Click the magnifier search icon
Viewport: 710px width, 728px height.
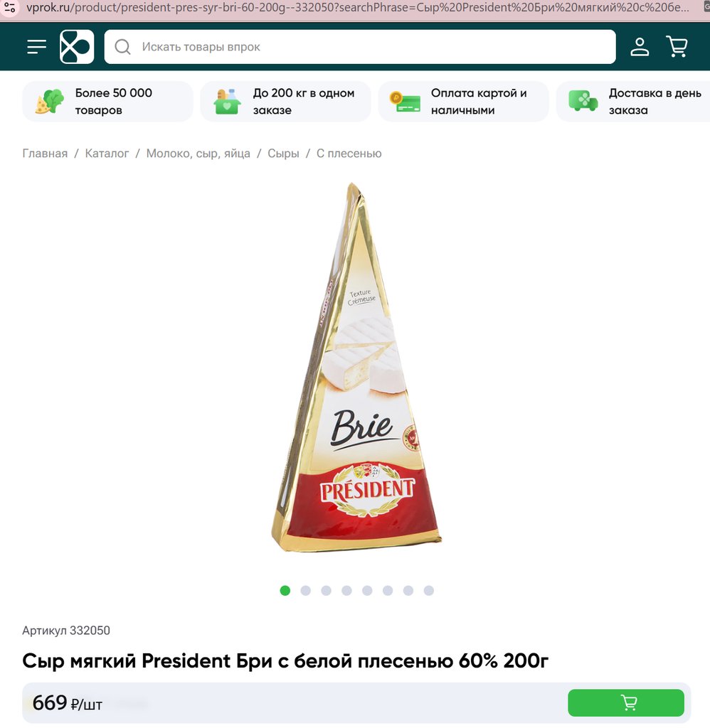pyautogui.click(x=122, y=47)
